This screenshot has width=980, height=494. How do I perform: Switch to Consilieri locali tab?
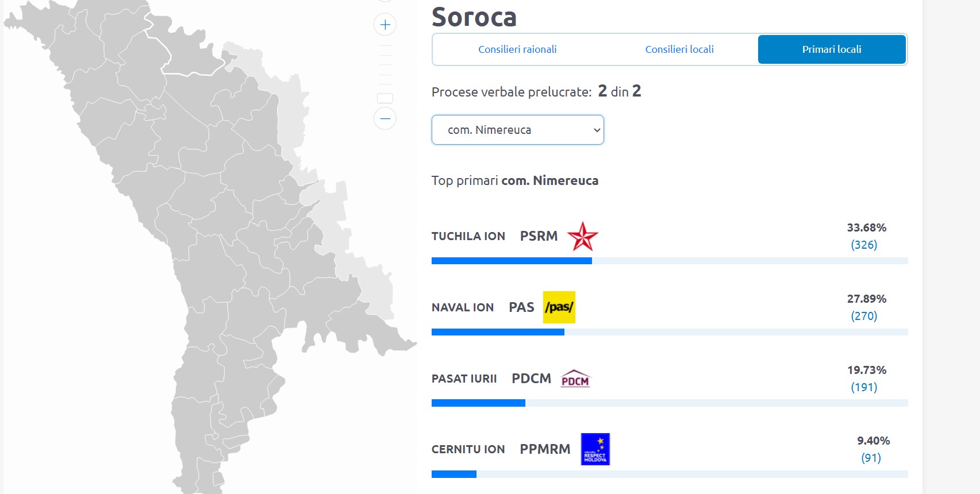(x=679, y=49)
